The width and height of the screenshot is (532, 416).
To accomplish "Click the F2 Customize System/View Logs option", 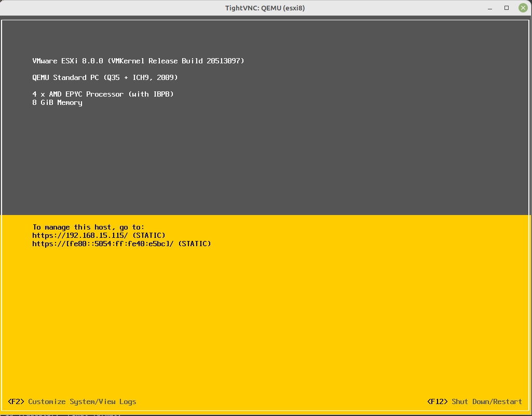I will pyautogui.click(x=72, y=402).
